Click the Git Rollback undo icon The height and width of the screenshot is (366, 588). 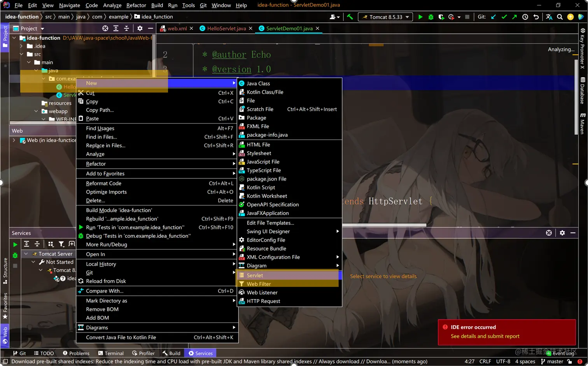pos(536,17)
